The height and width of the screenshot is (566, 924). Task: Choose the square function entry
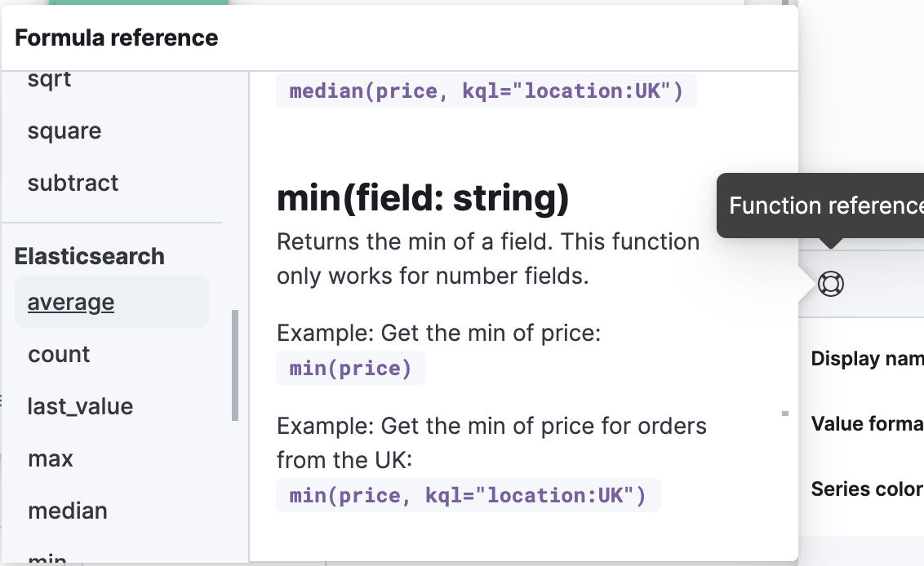click(x=64, y=131)
